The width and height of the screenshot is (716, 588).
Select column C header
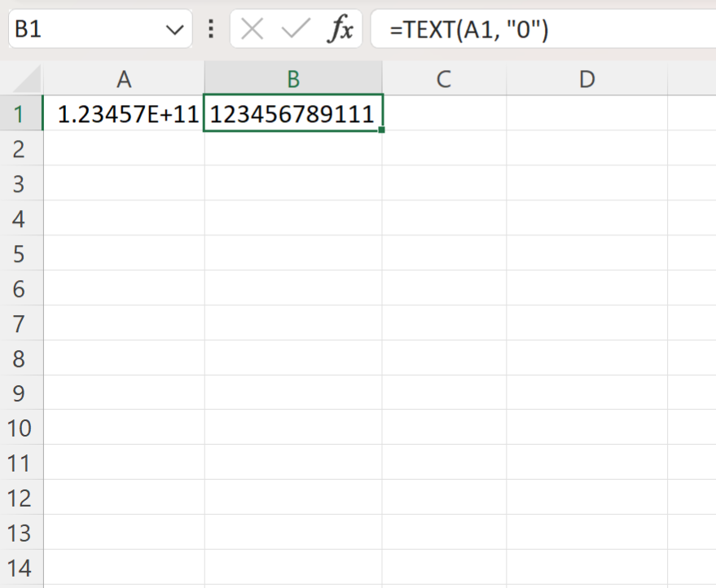click(444, 78)
